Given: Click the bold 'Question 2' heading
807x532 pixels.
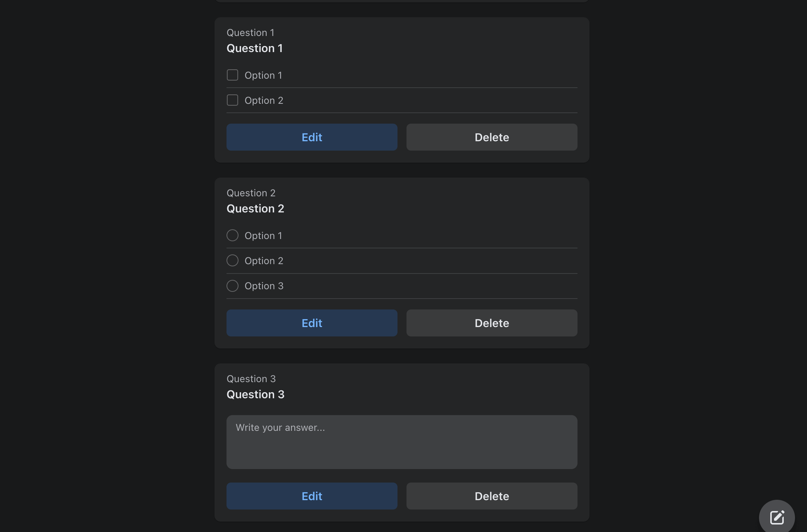Looking at the screenshot, I should click(x=255, y=209).
